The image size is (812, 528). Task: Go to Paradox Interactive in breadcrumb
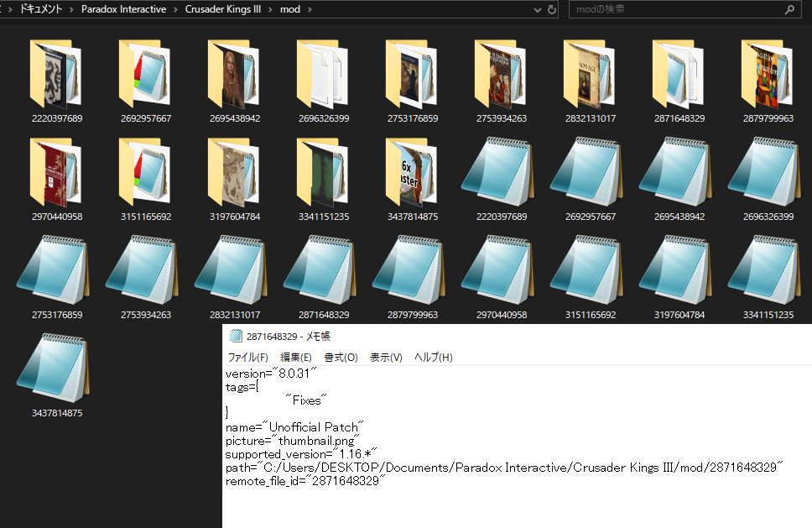[124, 9]
